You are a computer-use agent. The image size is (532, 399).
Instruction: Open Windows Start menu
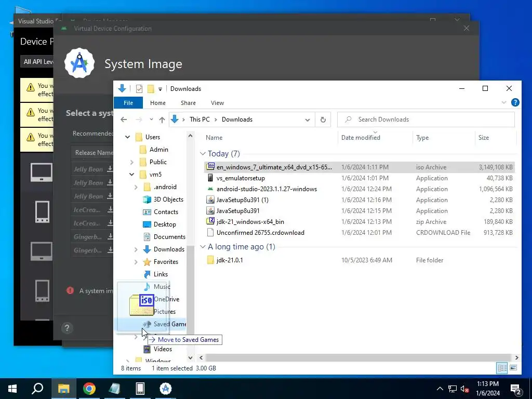(12, 389)
